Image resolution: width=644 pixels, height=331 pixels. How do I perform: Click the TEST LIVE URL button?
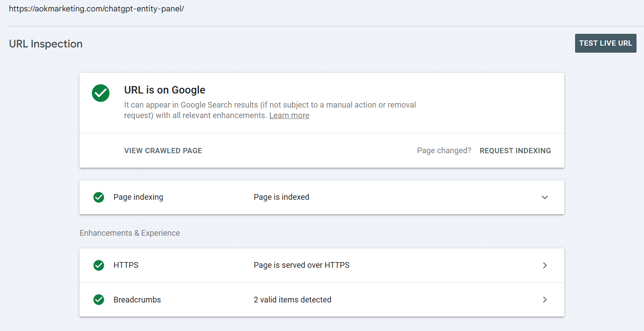(x=605, y=43)
